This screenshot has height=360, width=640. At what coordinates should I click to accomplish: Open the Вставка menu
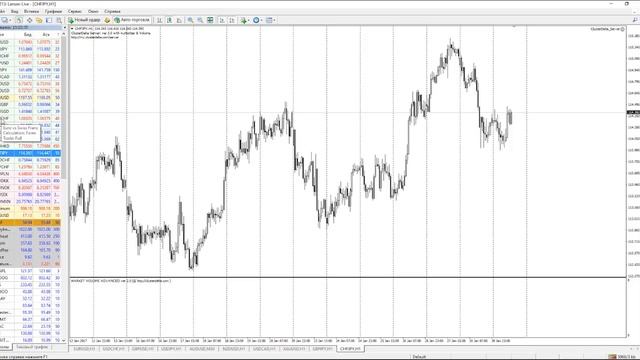coord(32,11)
